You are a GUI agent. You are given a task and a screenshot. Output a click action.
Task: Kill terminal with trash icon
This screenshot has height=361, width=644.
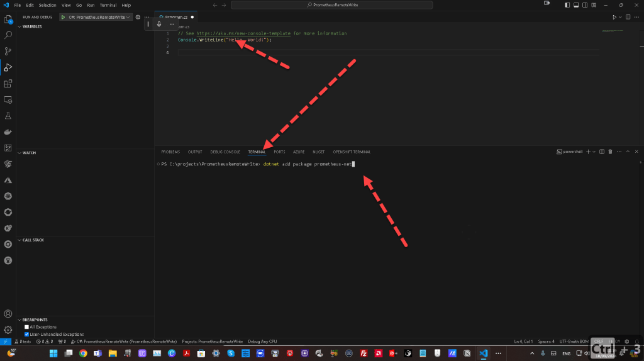click(x=610, y=152)
